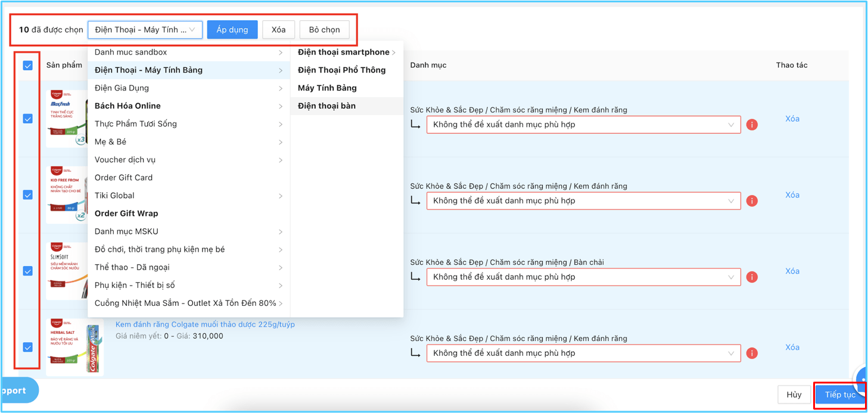This screenshot has width=868, height=413.
Task: Select Máy Tính Bảng subcategory
Action: pos(347,88)
